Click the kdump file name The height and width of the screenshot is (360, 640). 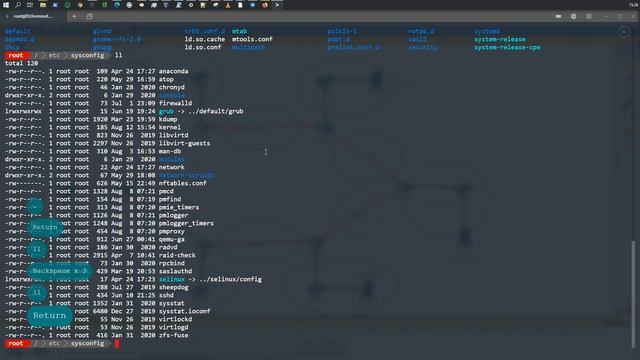coord(168,119)
